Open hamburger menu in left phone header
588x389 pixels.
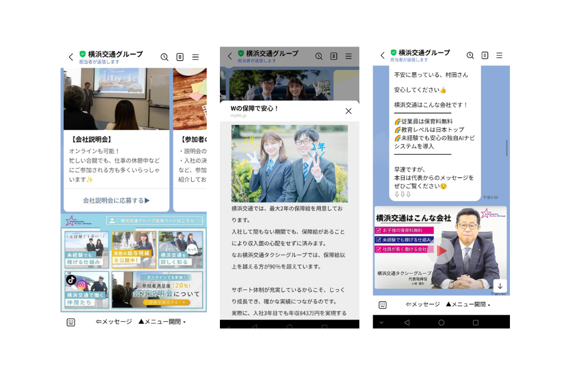pos(195,57)
